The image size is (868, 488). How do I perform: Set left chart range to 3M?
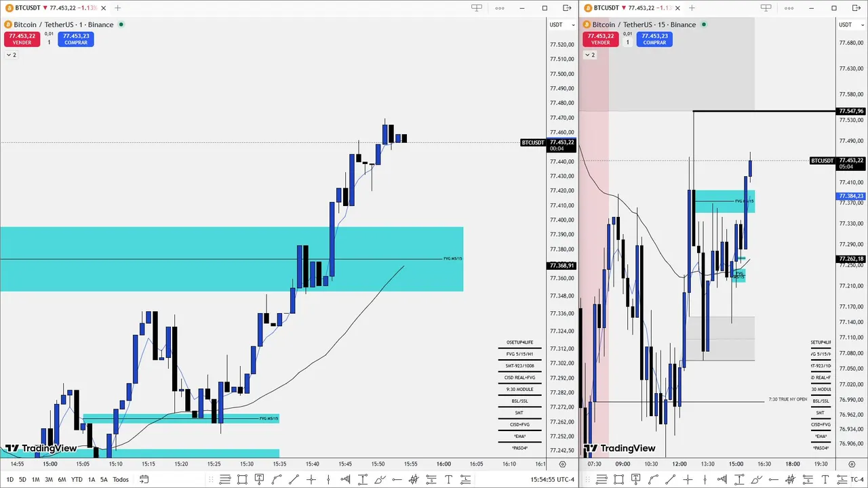(x=49, y=479)
